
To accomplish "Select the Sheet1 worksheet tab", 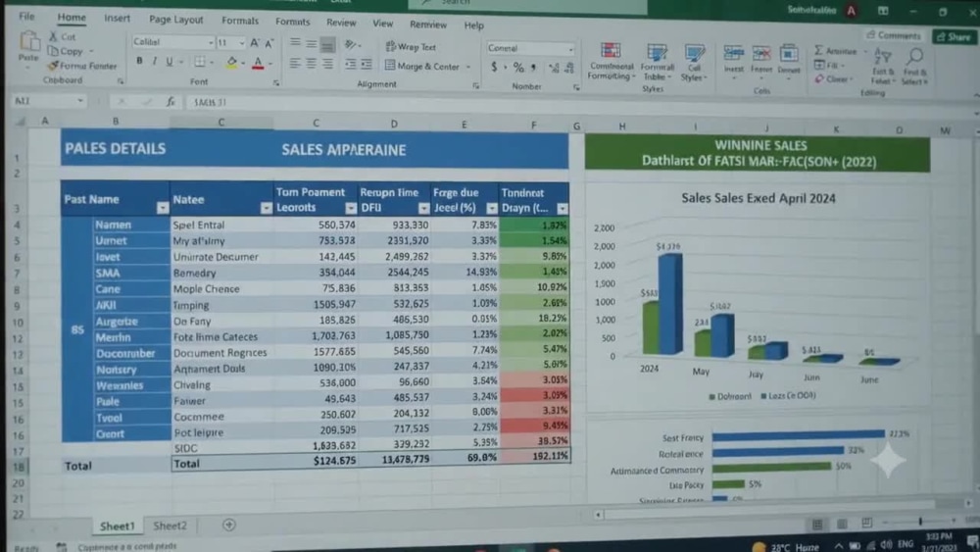I will 117,527.
